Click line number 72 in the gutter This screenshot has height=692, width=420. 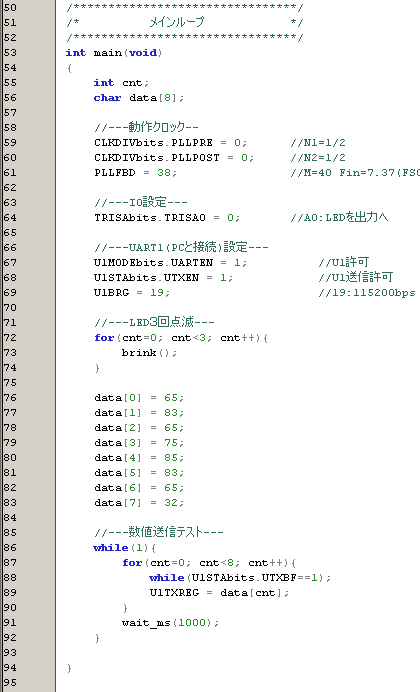pos(10,338)
